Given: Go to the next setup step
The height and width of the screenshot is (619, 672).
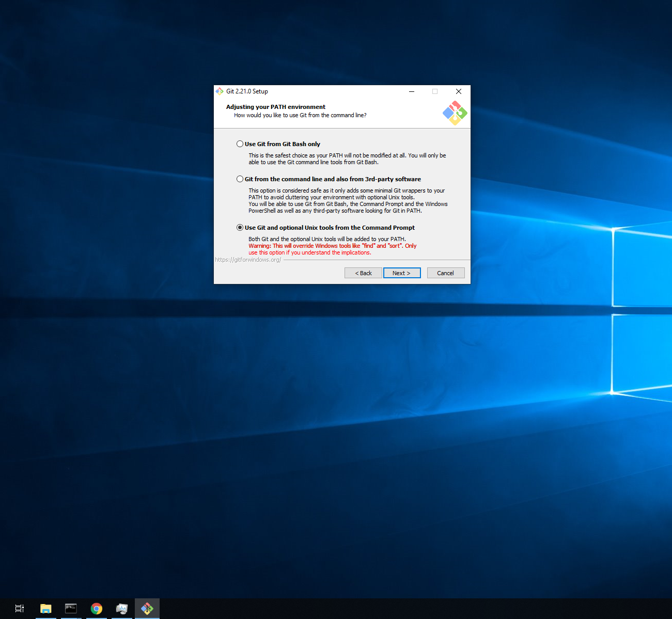Looking at the screenshot, I should point(402,273).
